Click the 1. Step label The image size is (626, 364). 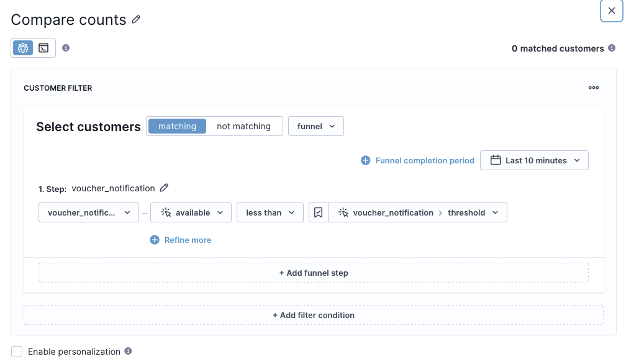pyautogui.click(x=52, y=189)
